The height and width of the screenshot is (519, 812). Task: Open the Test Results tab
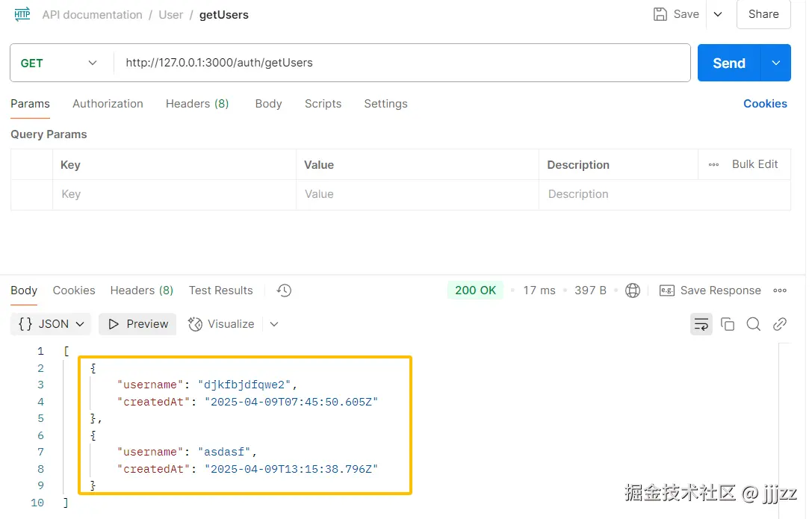[220, 290]
